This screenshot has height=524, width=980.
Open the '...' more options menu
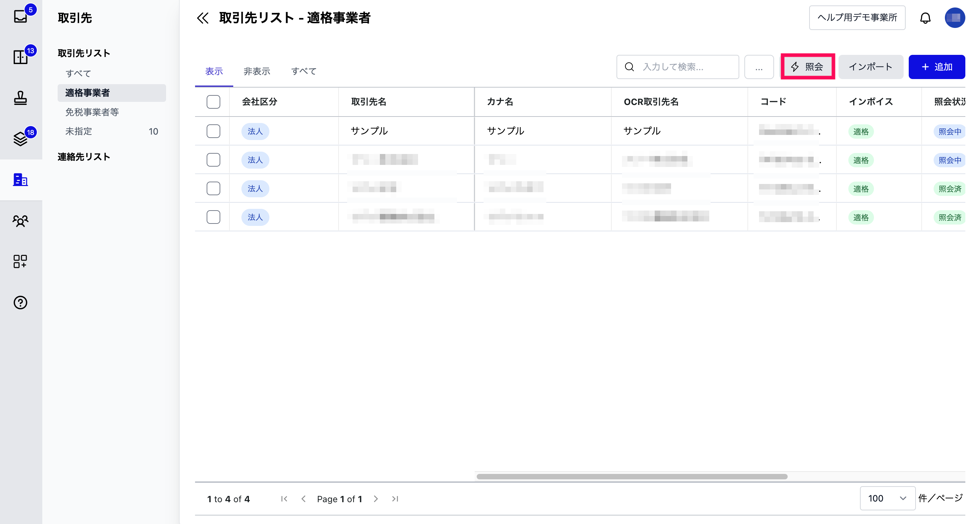pos(759,67)
